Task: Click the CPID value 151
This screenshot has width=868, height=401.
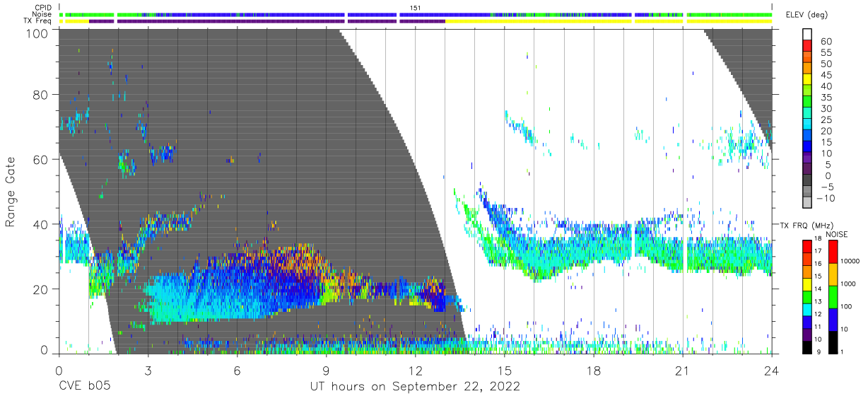Action: pos(416,8)
